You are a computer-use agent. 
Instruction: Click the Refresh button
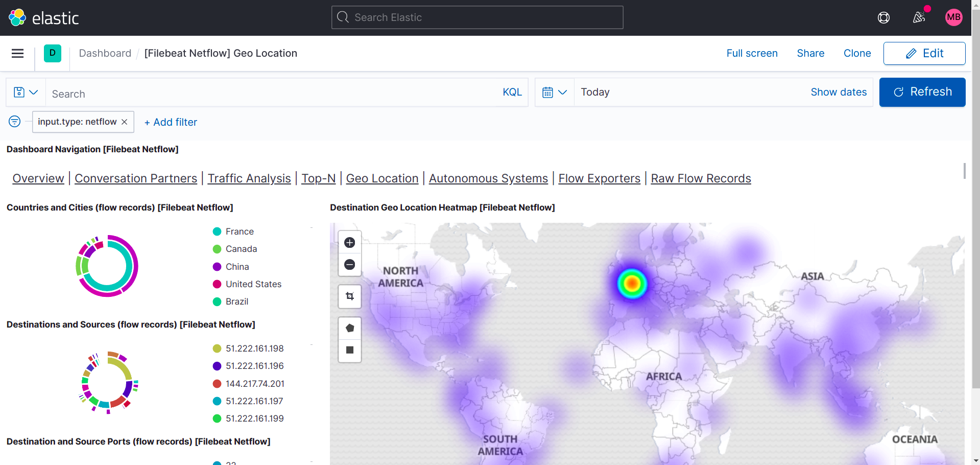[922, 92]
